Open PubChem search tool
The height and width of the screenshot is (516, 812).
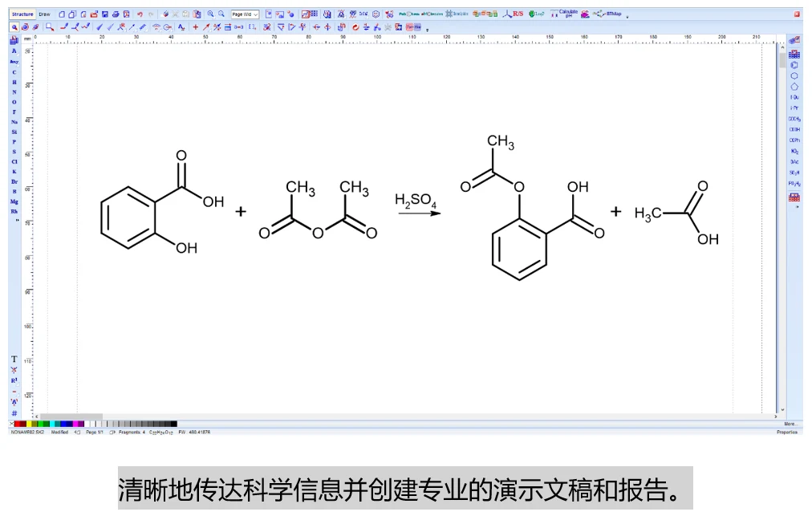pos(409,14)
